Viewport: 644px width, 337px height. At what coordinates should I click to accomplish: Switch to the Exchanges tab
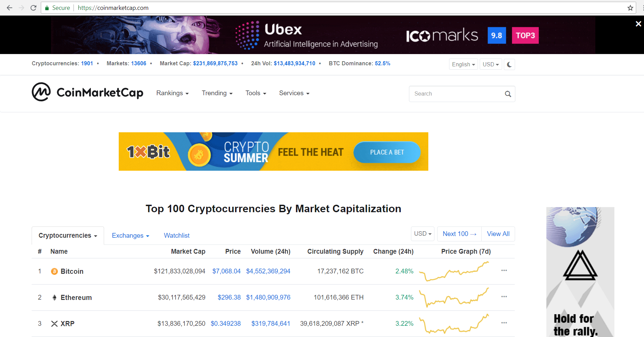(x=130, y=235)
